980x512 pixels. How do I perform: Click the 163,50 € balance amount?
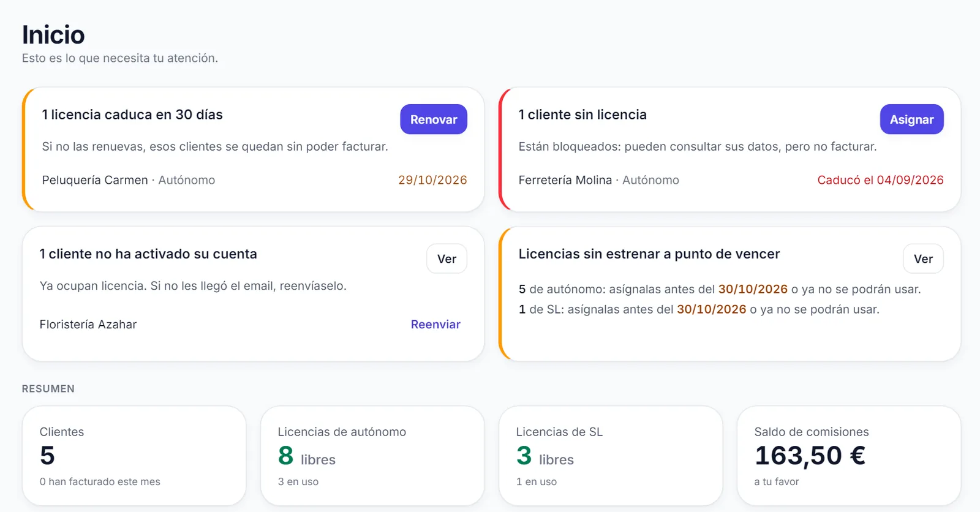point(810,456)
